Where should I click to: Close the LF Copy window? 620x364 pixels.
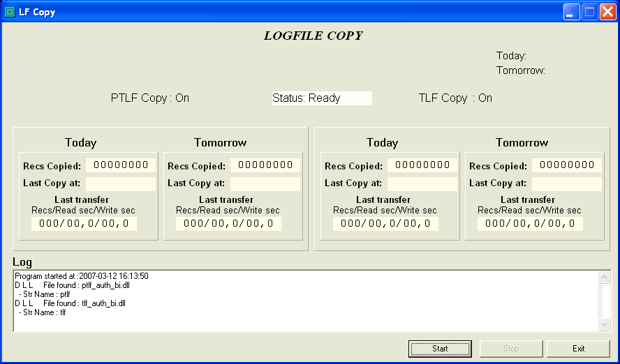pos(607,12)
